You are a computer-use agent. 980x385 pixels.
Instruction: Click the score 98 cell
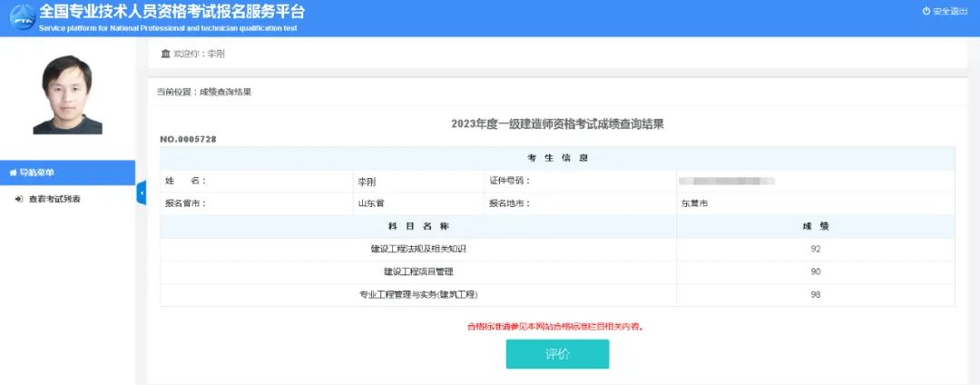tap(815, 295)
